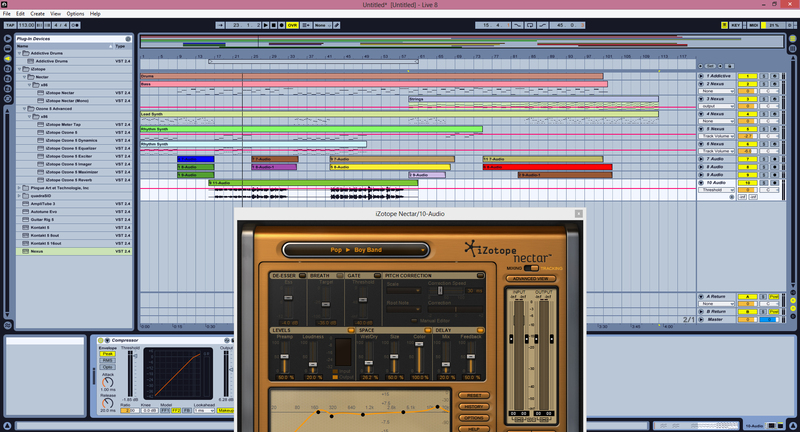800x432 pixels.
Task: Collapse the Nectar folder in browser
Action: pyautogui.click(x=24, y=77)
